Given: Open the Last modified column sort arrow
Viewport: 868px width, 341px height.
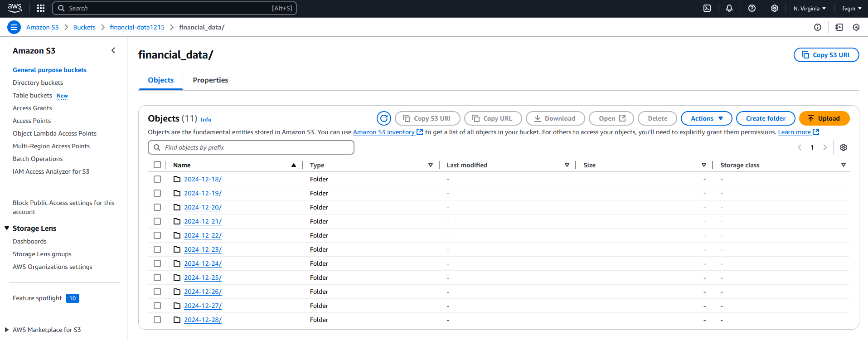Looking at the screenshot, I should [567, 165].
